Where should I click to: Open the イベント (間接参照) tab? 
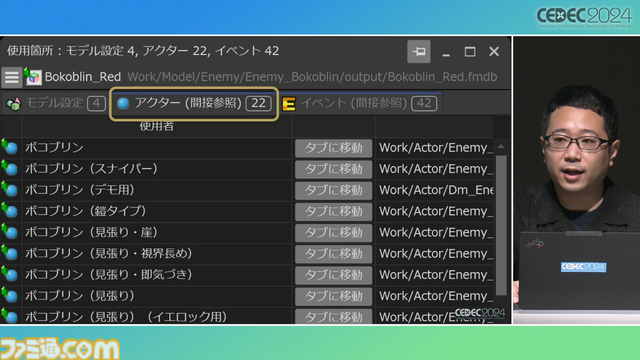tap(360, 104)
